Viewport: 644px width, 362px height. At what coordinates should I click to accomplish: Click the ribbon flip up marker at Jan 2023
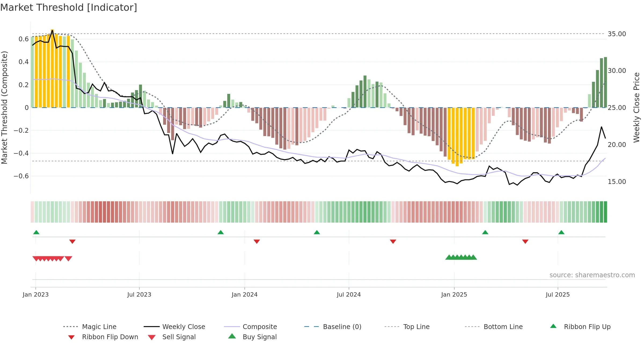point(36,232)
